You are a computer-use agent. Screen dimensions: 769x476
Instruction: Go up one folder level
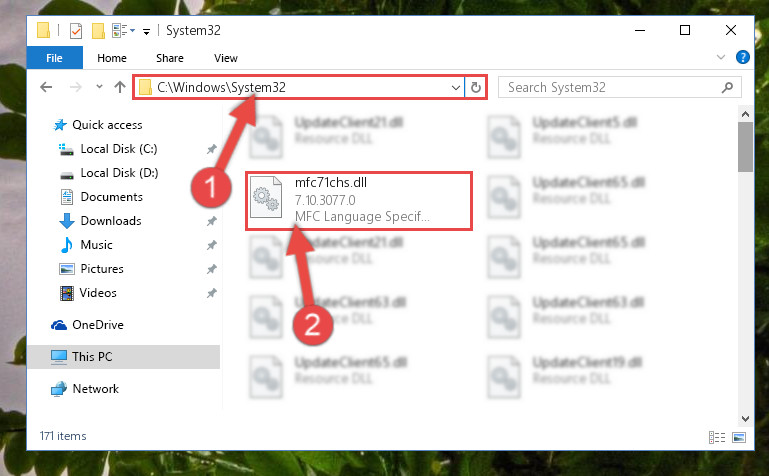click(x=120, y=87)
